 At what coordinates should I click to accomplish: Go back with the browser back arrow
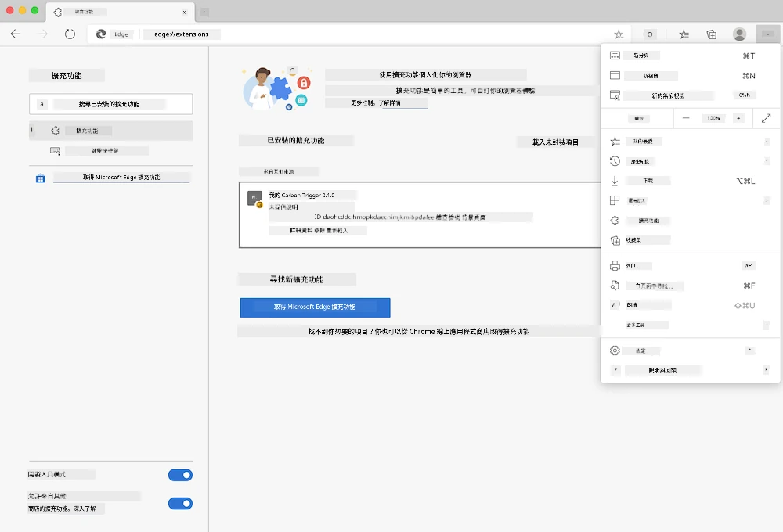(x=16, y=34)
